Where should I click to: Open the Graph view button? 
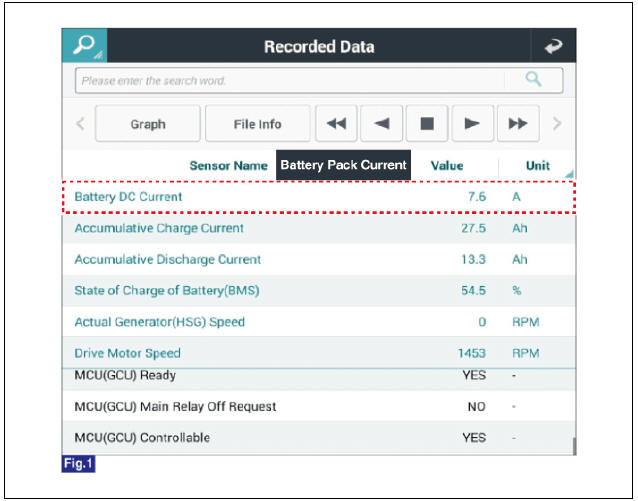tap(148, 124)
